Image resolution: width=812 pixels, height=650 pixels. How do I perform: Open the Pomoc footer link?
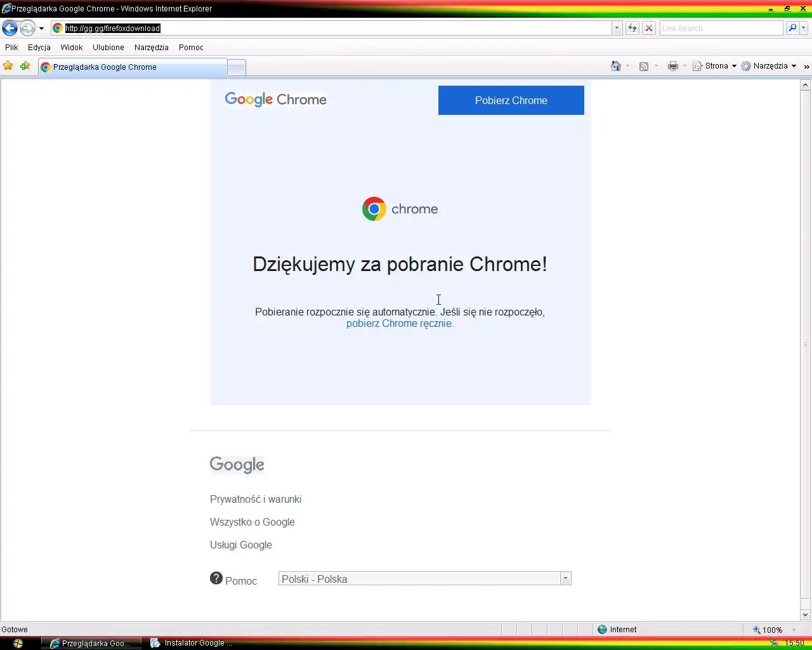[x=241, y=581]
